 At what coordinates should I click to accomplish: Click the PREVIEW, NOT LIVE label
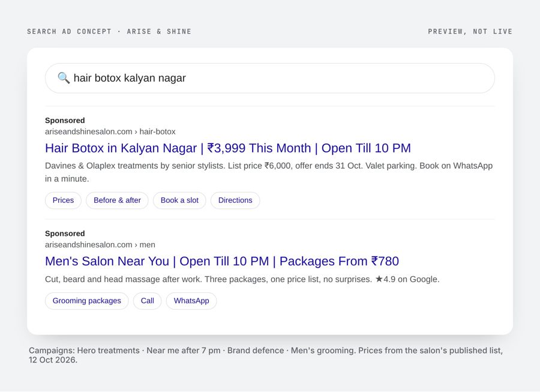470,31
